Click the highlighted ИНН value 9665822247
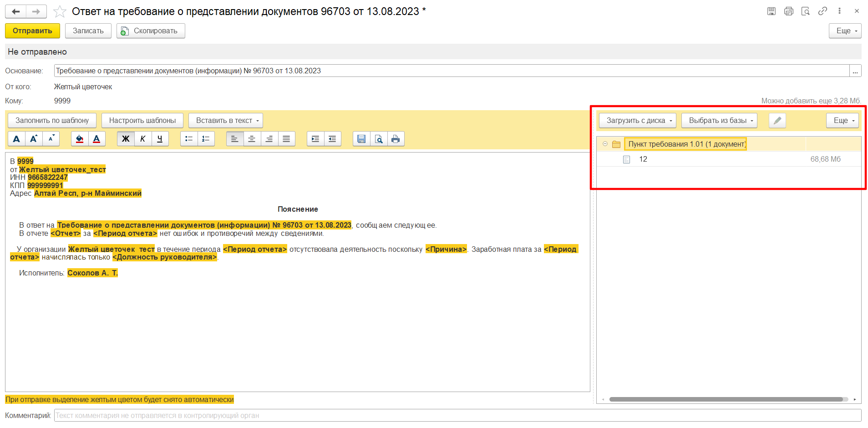This screenshot has height=428, width=868. coord(48,177)
